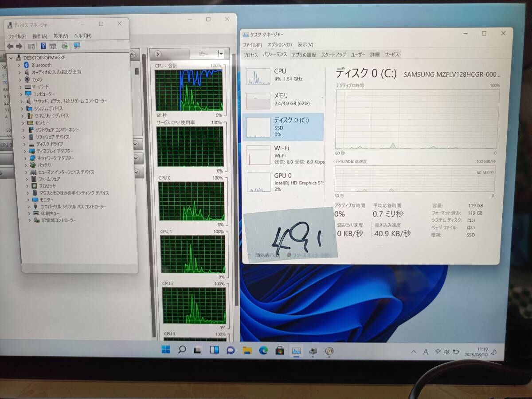Screen dimensions: 532x399
Task: Select CPU in performance sidebar
Action: [283, 75]
